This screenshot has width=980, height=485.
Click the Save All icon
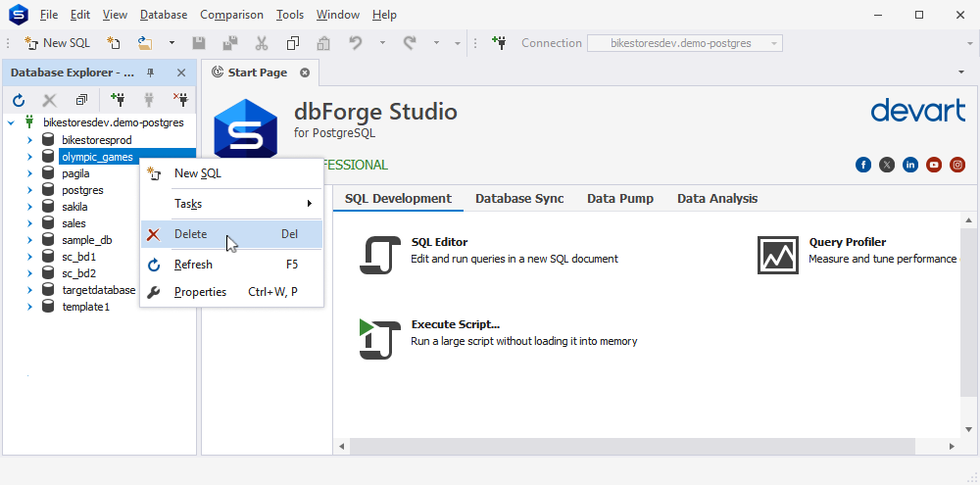[x=230, y=43]
